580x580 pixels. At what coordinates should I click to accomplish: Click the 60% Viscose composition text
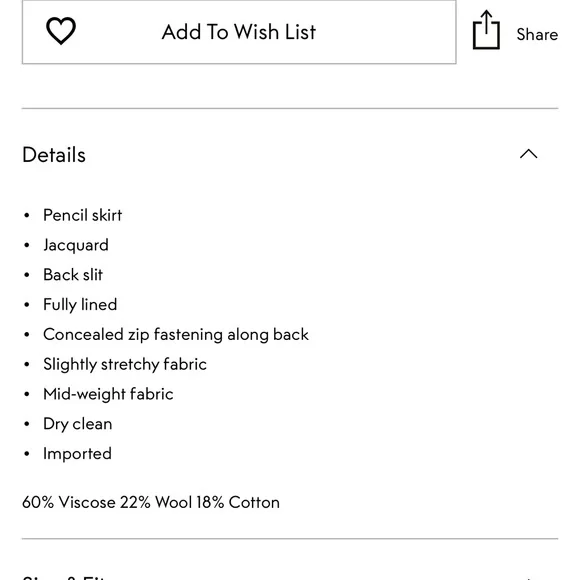pyautogui.click(x=151, y=502)
